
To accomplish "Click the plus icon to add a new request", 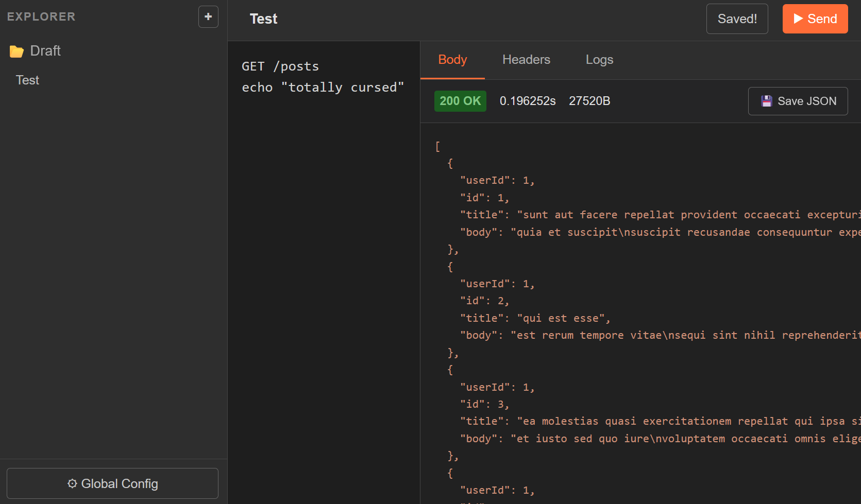I will (208, 16).
